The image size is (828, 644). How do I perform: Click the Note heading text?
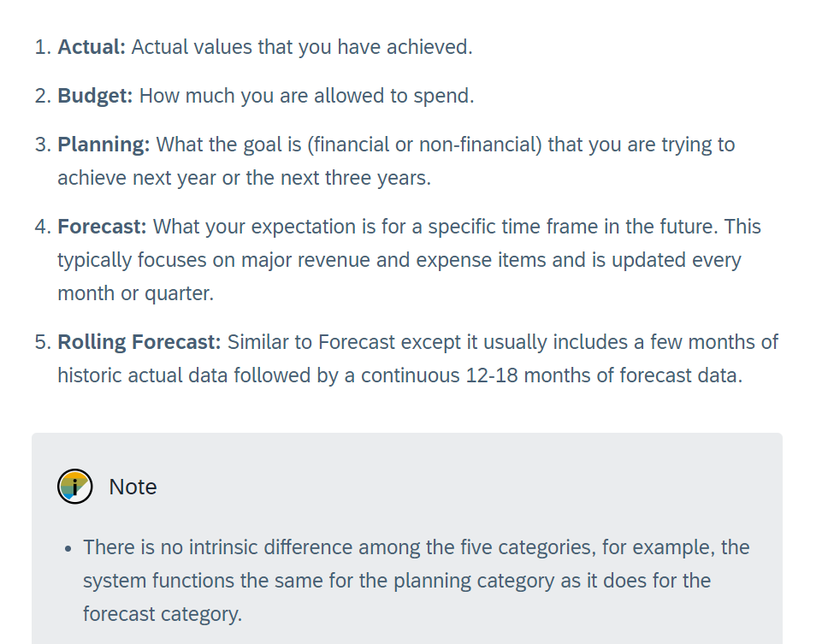(133, 487)
